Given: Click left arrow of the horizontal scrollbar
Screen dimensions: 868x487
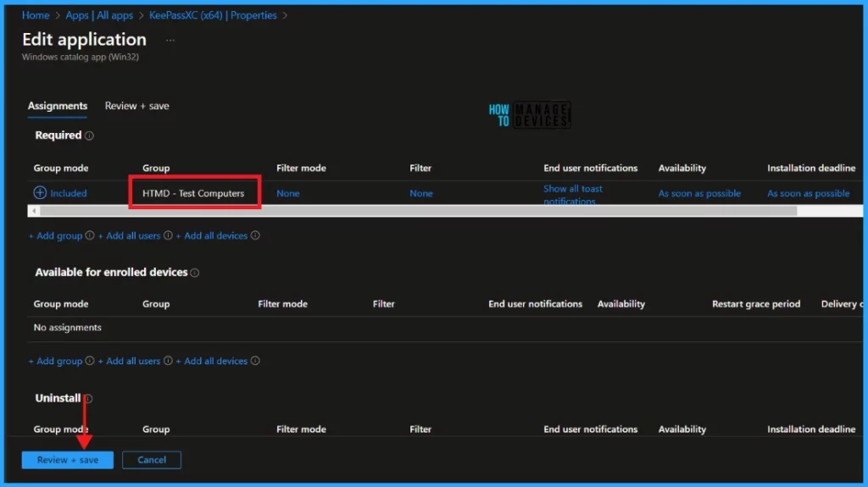Looking at the screenshot, I should coord(34,211).
